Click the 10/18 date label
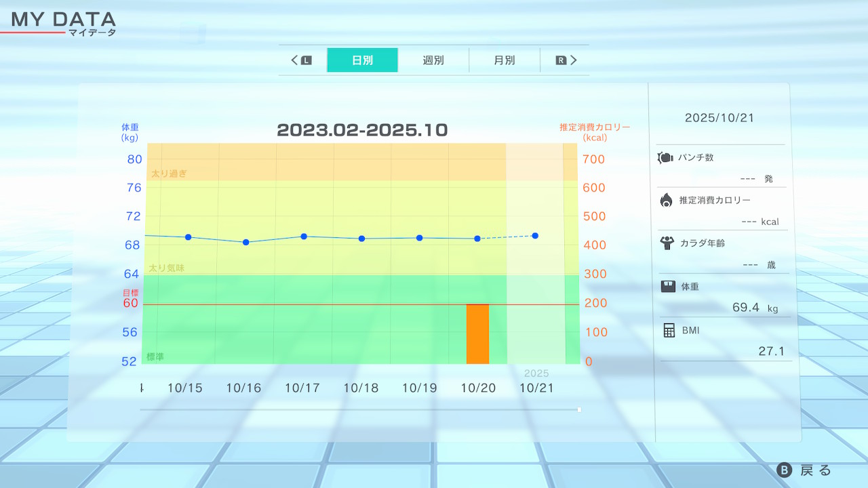The height and width of the screenshot is (488, 868). coord(361,388)
